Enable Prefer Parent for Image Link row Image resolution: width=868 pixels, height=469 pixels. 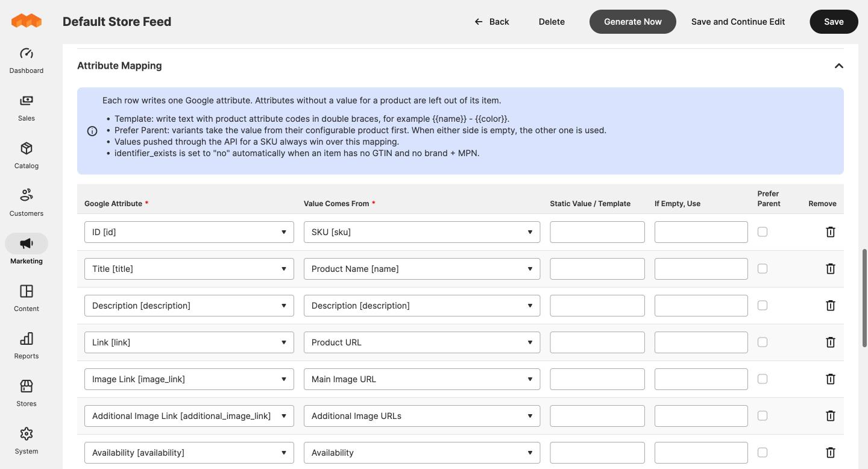click(763, 379)
